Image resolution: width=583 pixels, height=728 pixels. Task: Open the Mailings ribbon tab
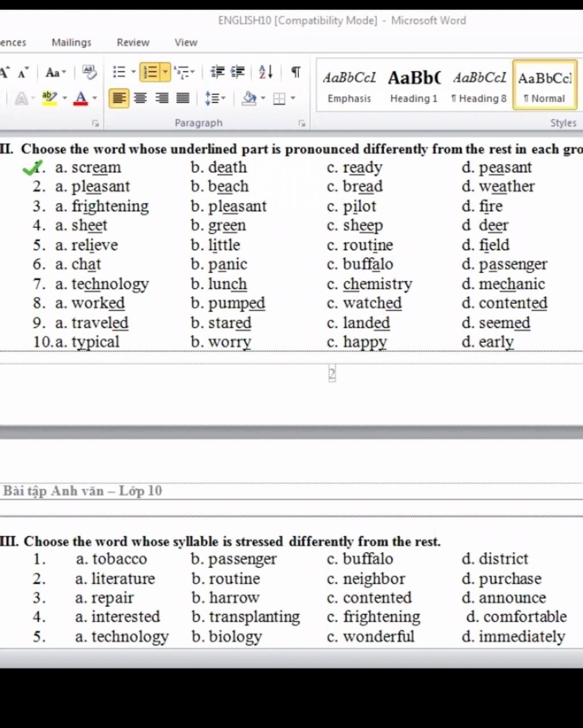tap(71, 43)
